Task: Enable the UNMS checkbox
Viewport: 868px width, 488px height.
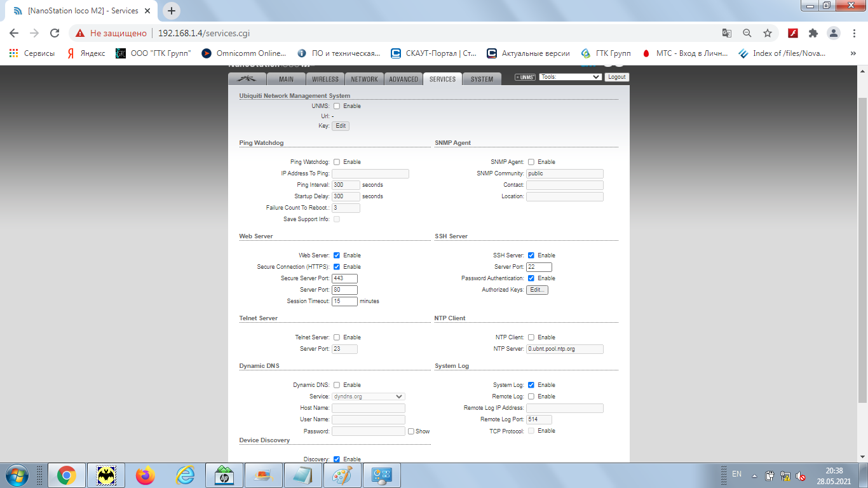Action: 337,106
